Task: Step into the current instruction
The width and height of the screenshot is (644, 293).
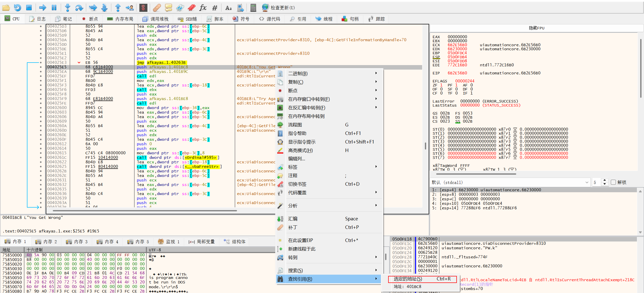Action: click(x=67, y=8)
